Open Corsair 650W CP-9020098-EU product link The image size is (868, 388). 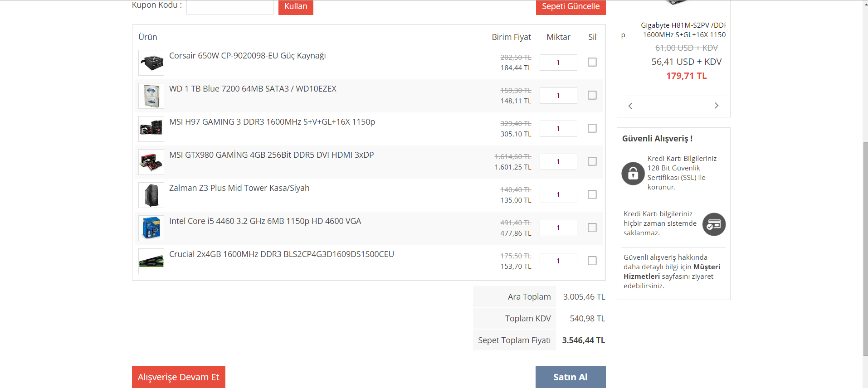point(248,56)
